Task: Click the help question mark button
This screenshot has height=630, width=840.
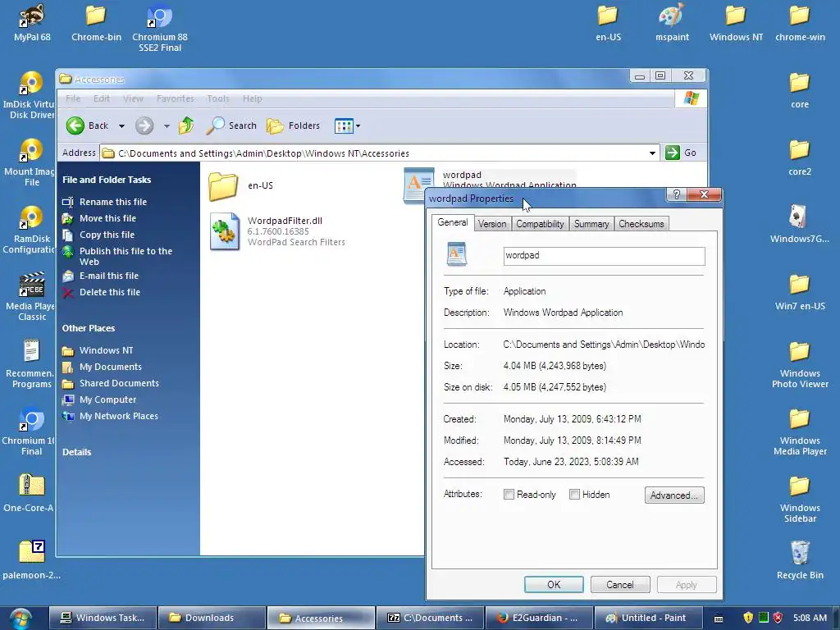Action: pyautogui.click(x=676, y=194)
